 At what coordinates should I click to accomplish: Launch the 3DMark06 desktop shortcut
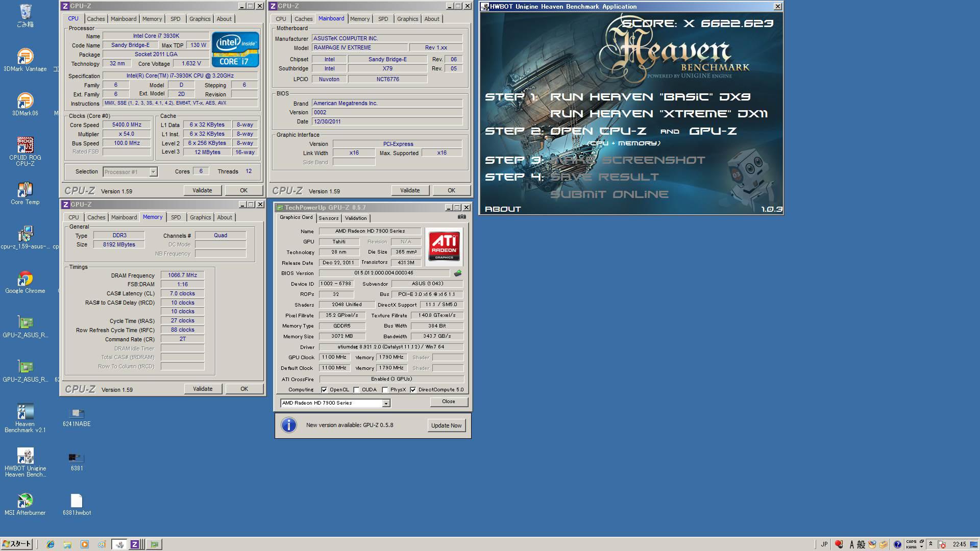tap(25, 105)
